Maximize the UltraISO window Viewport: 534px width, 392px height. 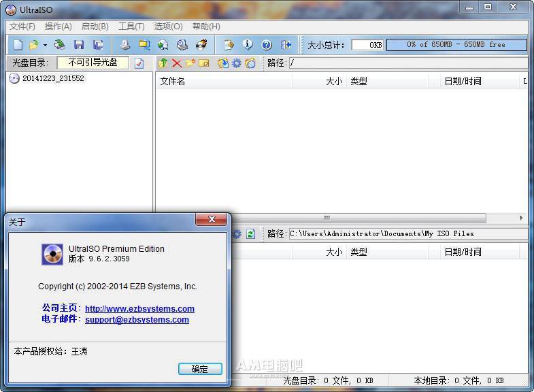tap(488, 7)
